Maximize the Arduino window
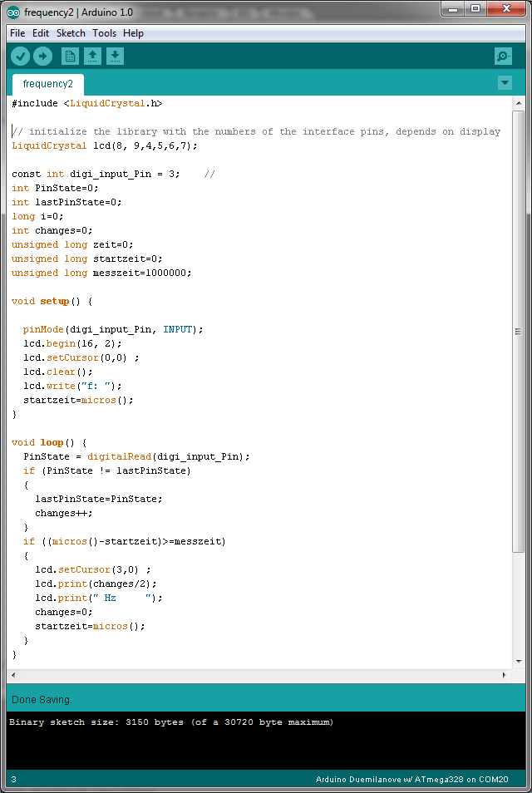The height and width of the screenshot is (793, 532). click(x=475, y=9)
